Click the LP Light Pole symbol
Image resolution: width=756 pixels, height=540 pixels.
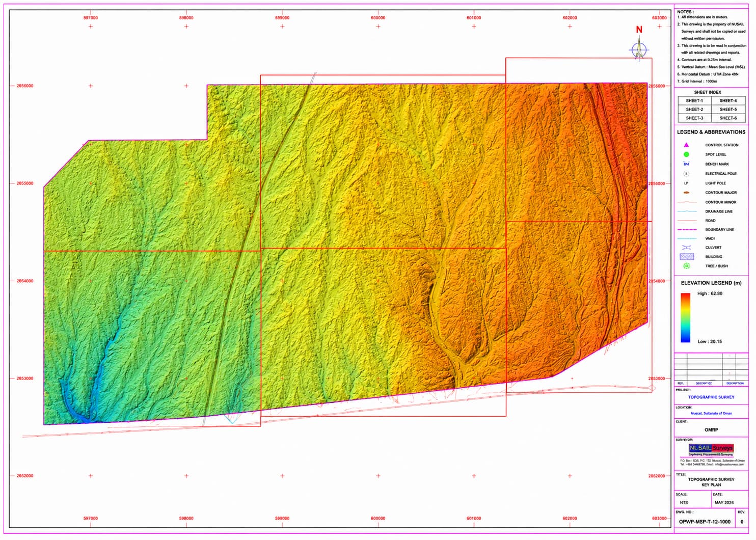tap(686, 183)
